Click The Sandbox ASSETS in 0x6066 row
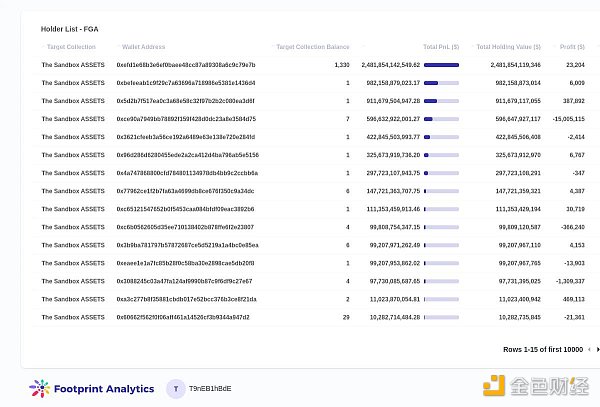The height and width of the screenshot is (407, 600). click(73, 317)
